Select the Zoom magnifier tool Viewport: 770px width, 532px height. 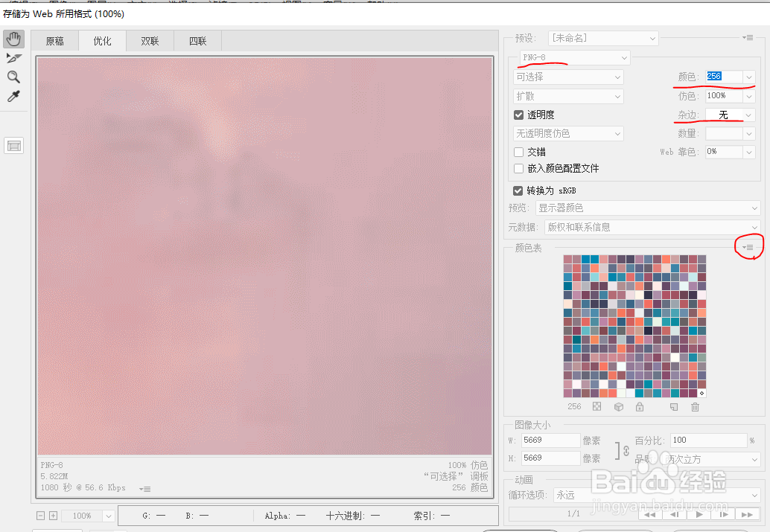pyautogui.click(x=13, y=77)
